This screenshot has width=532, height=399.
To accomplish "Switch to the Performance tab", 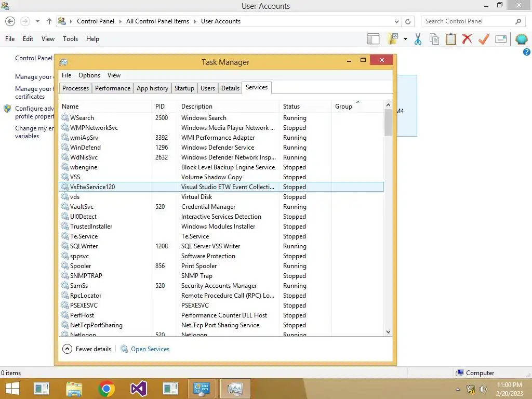I will point(113,88).
